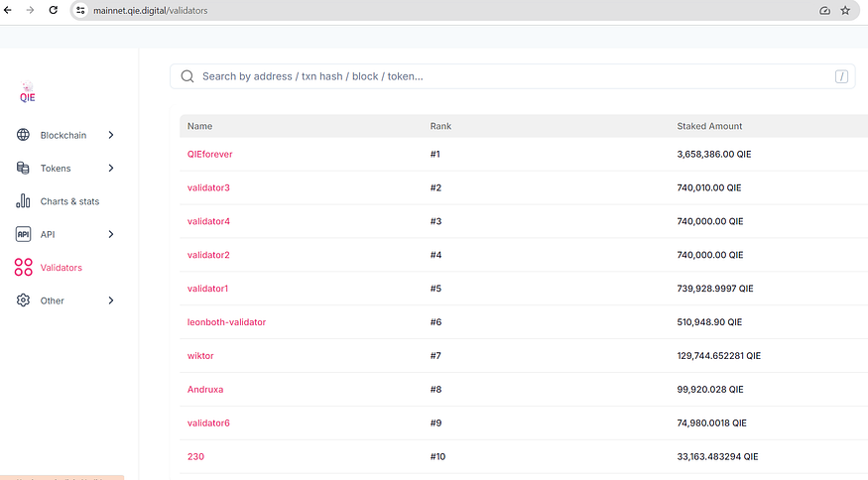Select the 3,658,386.00 QIE staked amount

(x=713, y=154)
